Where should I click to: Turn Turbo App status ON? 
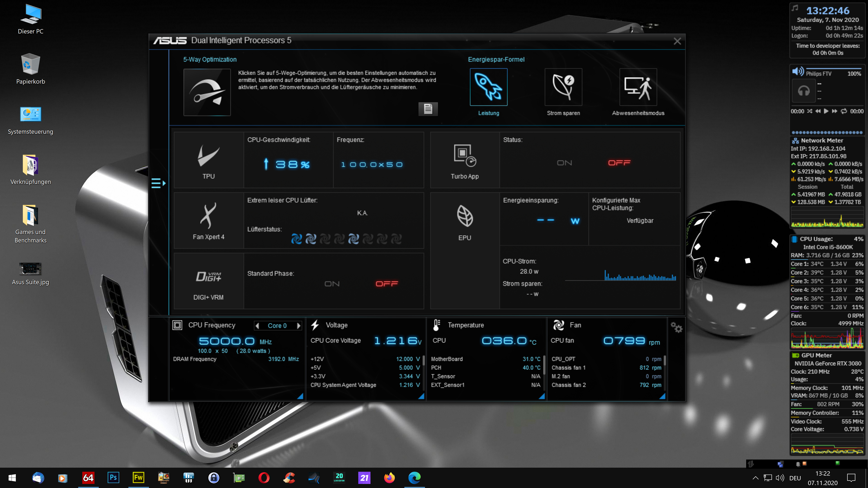pos(564,163)
